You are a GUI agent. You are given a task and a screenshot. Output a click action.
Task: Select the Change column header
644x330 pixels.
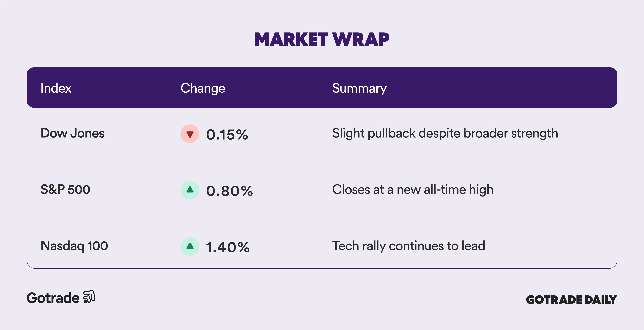[x=203, y=88]
